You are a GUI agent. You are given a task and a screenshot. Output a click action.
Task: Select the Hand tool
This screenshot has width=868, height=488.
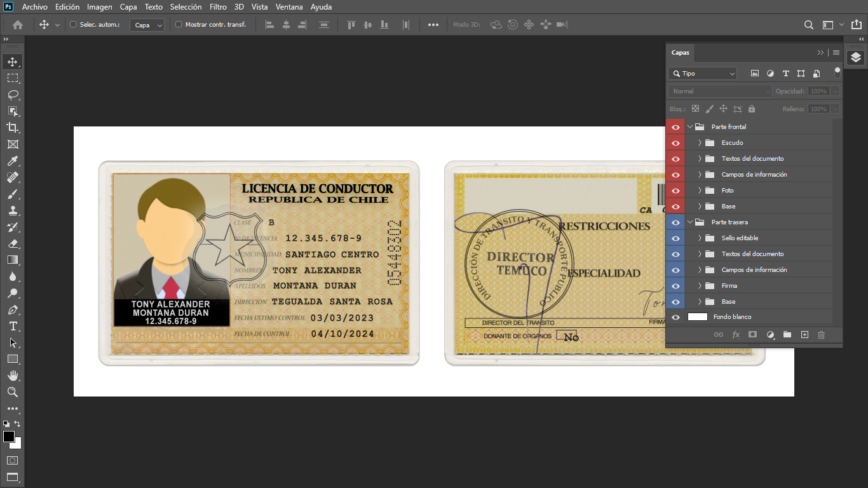13,376
